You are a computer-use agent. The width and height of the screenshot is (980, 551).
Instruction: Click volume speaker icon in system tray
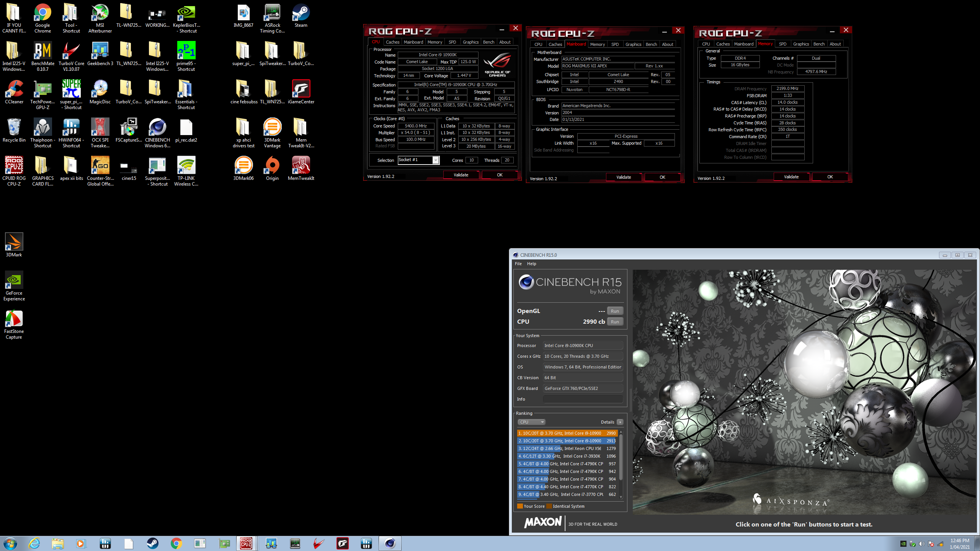tap(922, 544)
